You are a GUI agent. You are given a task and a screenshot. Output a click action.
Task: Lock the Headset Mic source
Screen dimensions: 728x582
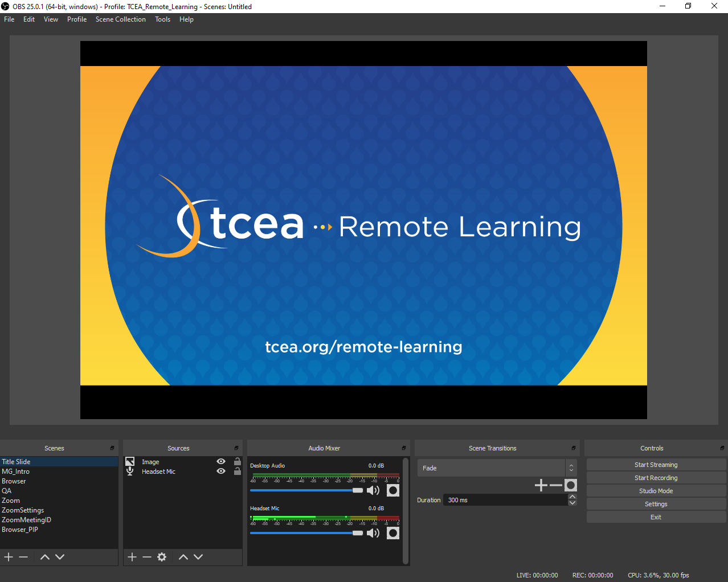pyautogui.click(x=238, y=471)
